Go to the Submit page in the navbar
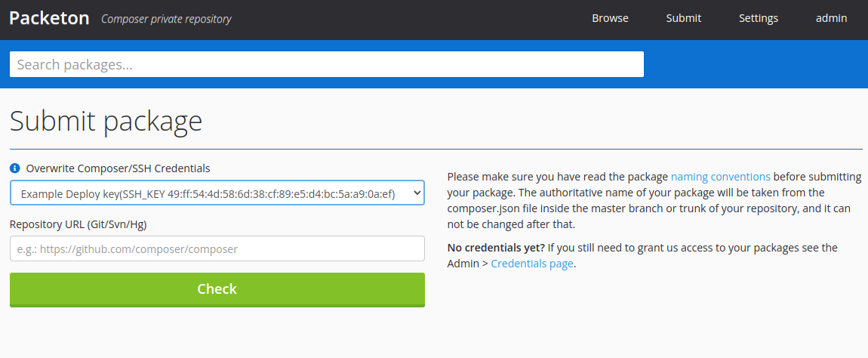Screen dimensions: 868x358 click(683, 18)
